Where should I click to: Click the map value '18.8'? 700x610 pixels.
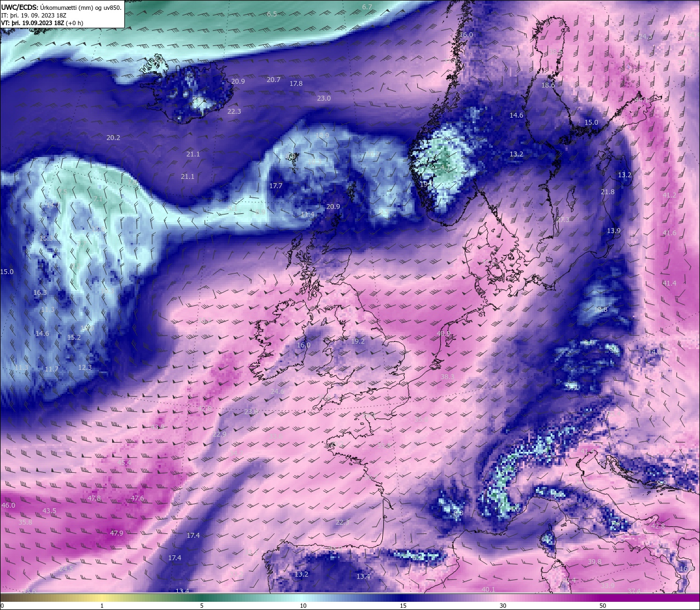pos(600,310)
